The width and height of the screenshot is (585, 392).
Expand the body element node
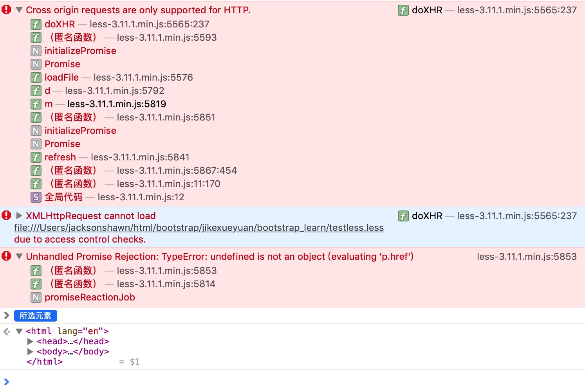click(30, 352)
